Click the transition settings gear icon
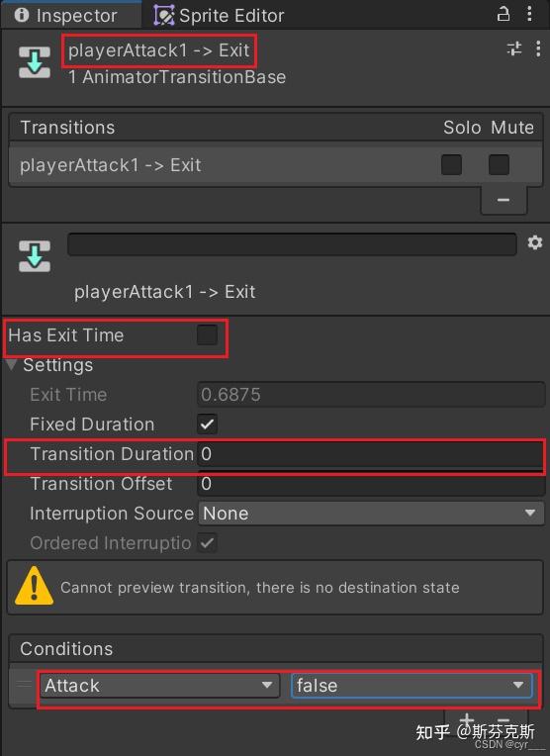Screen dimensions: 550x756 [534, 242]
